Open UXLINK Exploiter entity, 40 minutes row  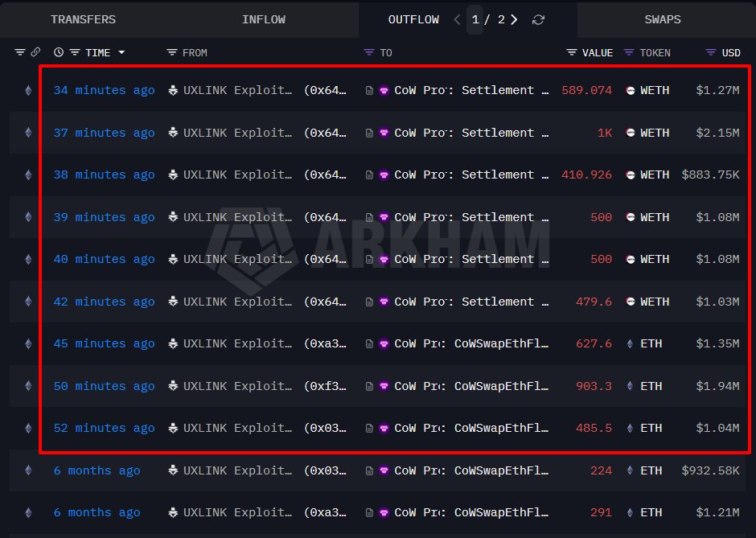tap(237, 260)
